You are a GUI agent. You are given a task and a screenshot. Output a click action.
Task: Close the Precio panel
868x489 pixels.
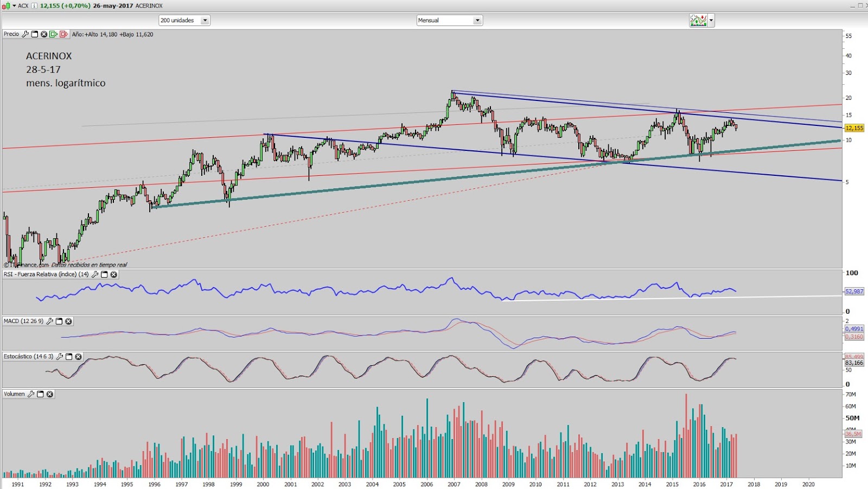coord(44,34)
